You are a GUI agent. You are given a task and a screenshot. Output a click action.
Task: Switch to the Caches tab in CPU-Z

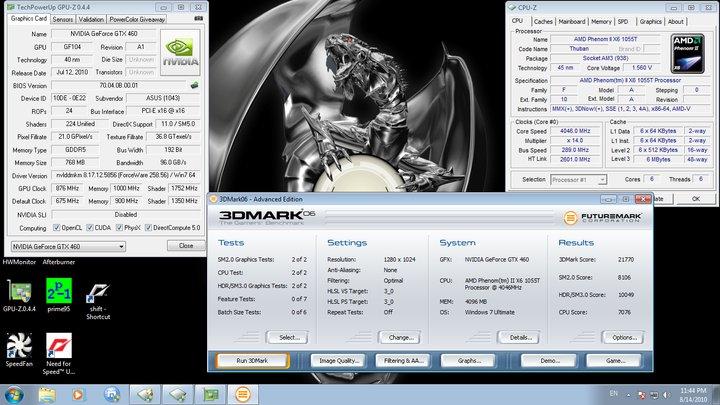tap(543, 22)
